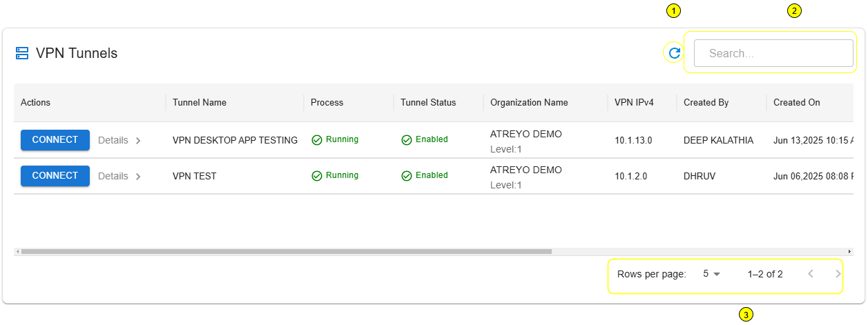
Task: Click Enabled check icon for VPN TEST
Action: tap(407, 176)
